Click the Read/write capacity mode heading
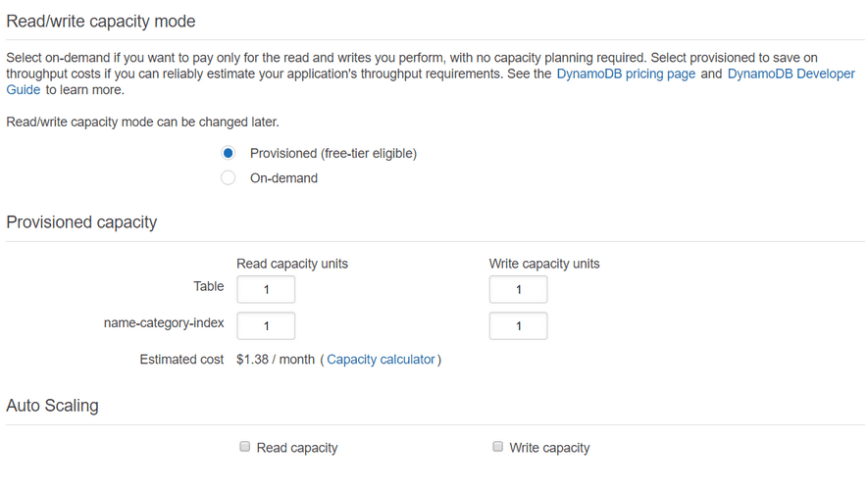This screenshot has height=488, width=868. pyautogui.click(x=101, y=21)
